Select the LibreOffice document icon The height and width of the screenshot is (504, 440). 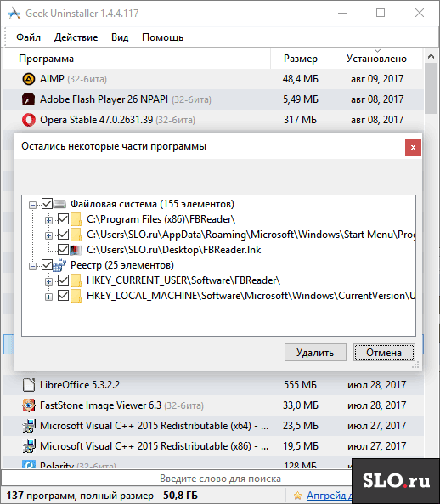[x=29, y=385]
